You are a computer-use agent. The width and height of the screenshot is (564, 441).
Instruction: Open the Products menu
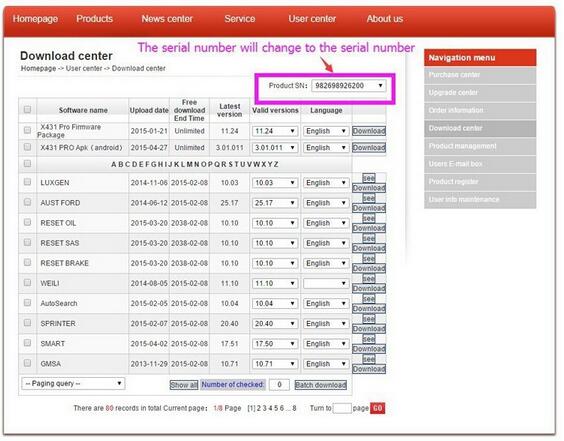95,19
